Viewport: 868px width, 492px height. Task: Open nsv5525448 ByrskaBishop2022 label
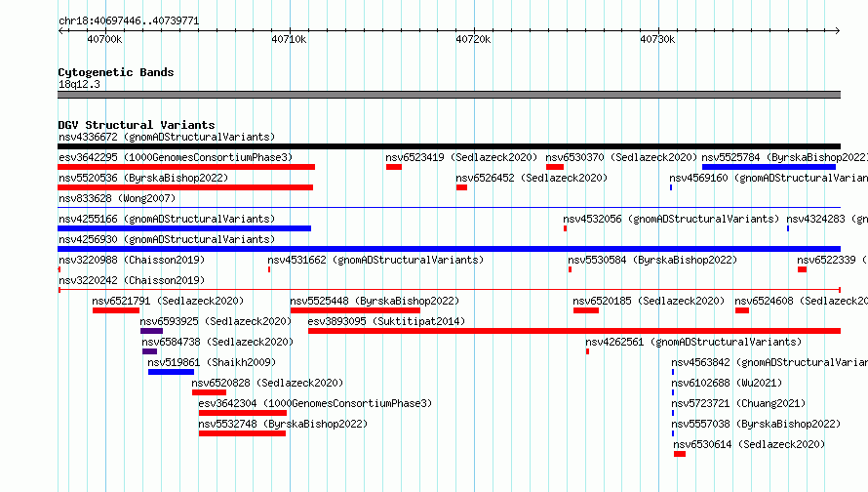(375, 301)
